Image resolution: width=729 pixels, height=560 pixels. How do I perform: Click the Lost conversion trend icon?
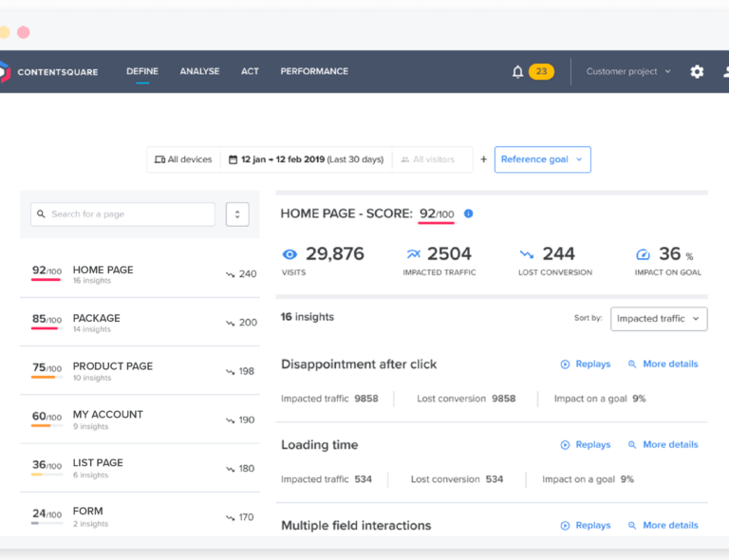527,253
